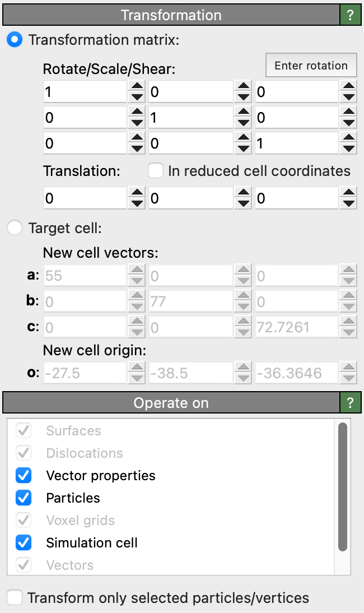The width and height of the screenshot is (364, 613).
Task: Decrease the last Translation value
Action: [x=349, y=205]
